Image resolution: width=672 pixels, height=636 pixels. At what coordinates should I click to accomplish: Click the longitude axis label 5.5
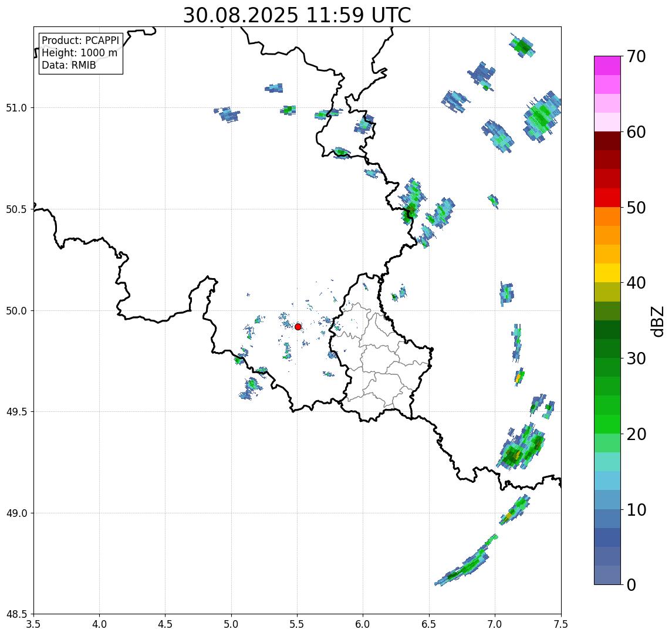pos(298,624)
